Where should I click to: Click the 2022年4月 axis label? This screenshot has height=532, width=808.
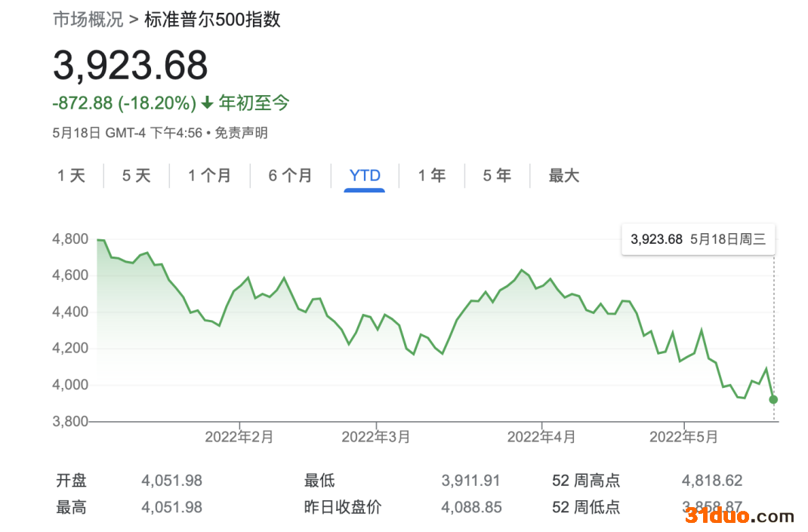pyautogui.click(x=541, y=437)
